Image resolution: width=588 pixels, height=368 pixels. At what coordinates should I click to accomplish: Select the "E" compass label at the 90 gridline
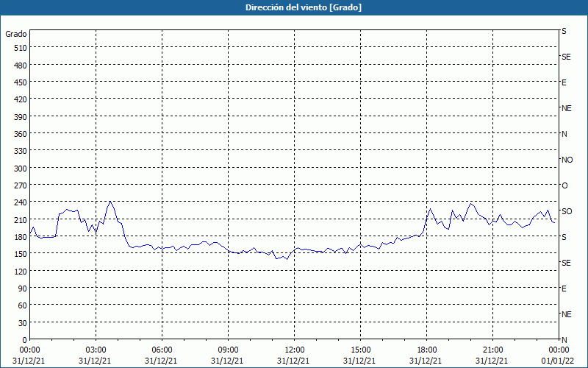point(564,289)
